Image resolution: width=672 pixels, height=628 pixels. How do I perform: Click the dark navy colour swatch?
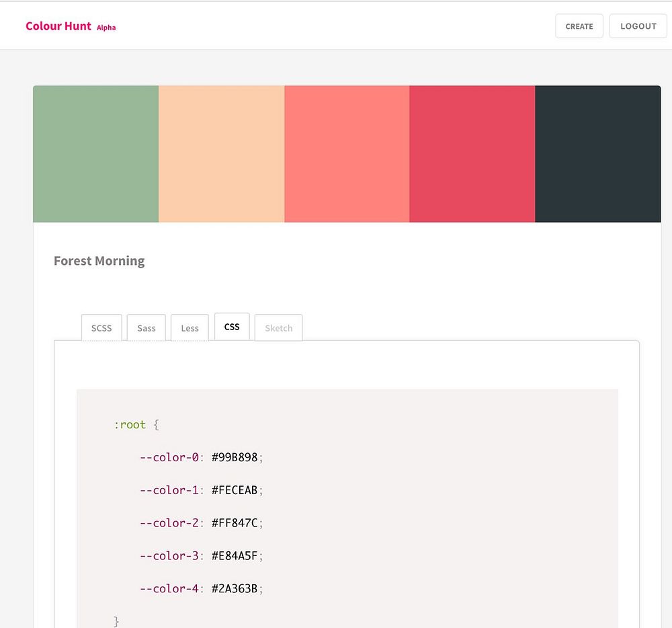(x=597, y=154)
